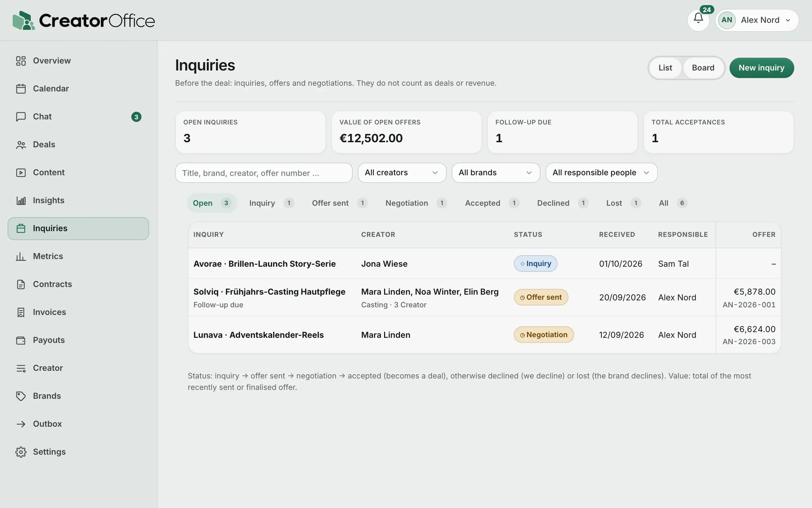Click creator name Jona Wiese
812x508 pixels.
(x=384, y=264)
